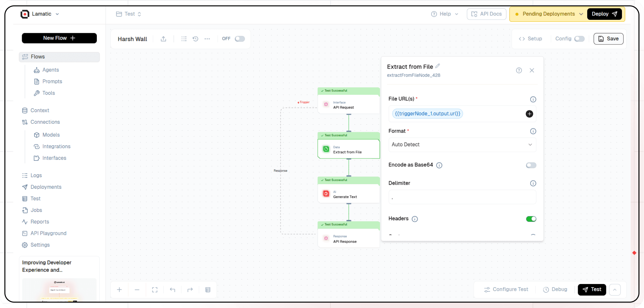
Task: Create a flow with New Flow
Action: (x=59, y=38)
